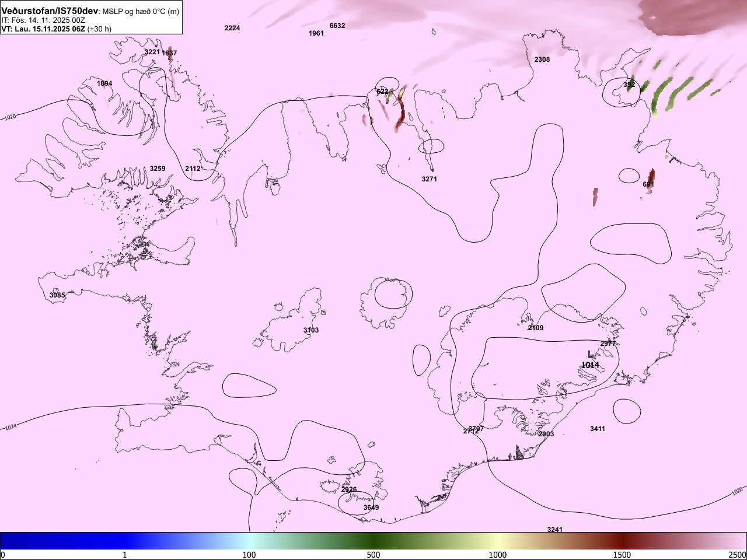The width and height of the screenshot is (747, 560).
Task: Click the color scale tick label 1000
Action: pos(498,554)
